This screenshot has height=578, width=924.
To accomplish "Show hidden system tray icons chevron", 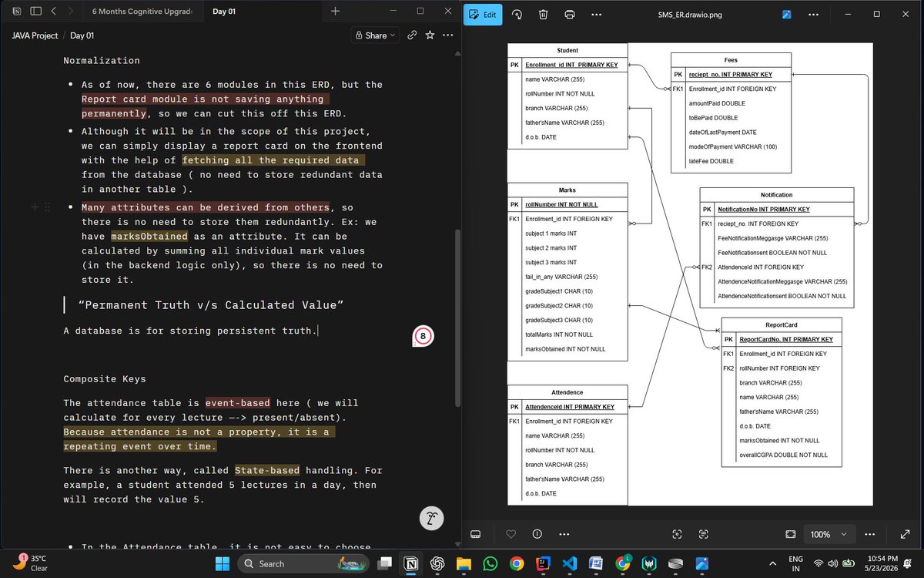I will 772,563.
